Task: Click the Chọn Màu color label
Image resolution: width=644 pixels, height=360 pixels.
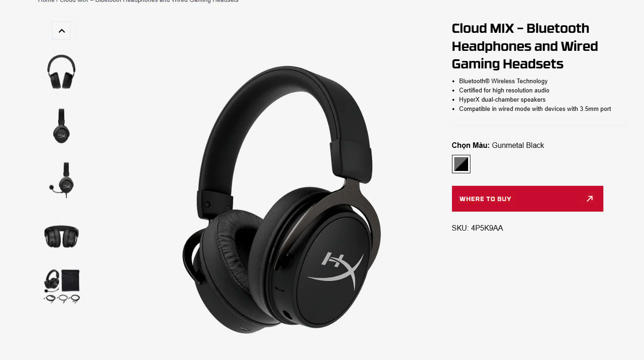Action: (x=470, y=145)
